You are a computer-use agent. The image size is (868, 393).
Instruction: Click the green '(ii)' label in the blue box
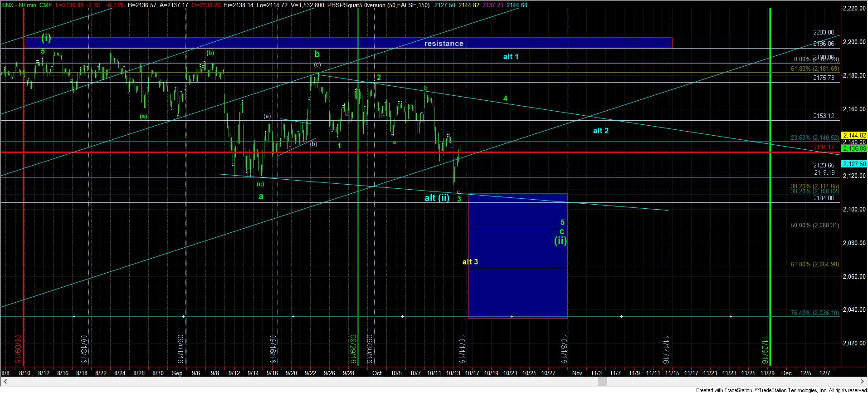click(561, 241)
